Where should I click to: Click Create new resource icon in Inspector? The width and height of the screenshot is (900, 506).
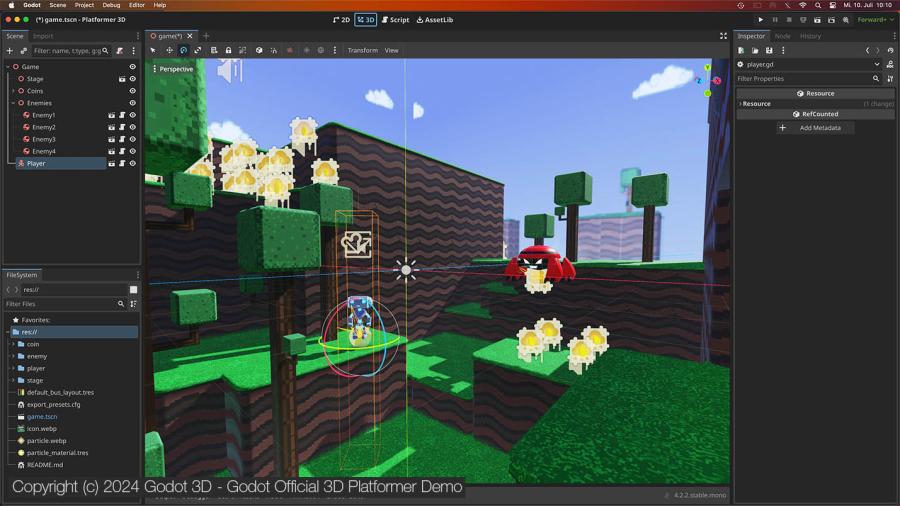click(741, 50)
